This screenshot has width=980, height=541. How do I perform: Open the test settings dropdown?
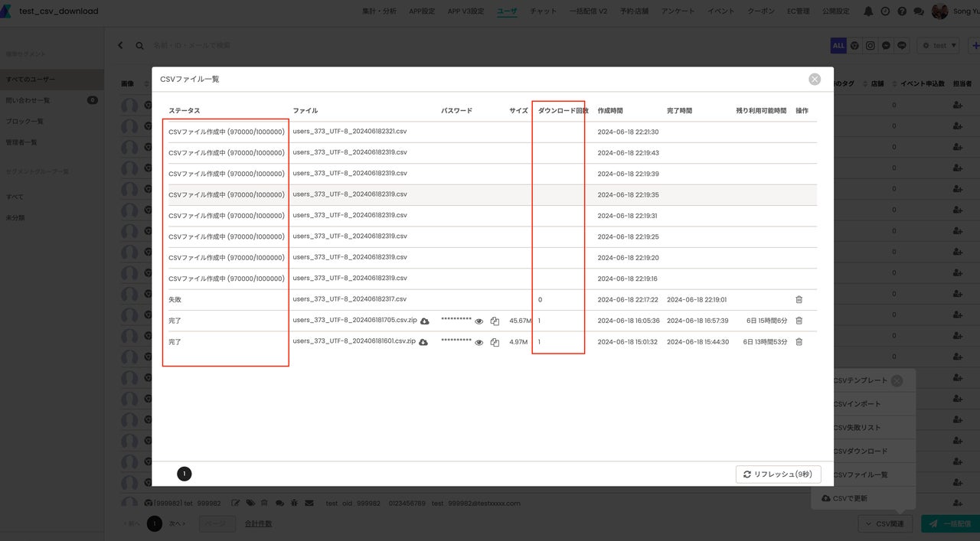(939, 46)
